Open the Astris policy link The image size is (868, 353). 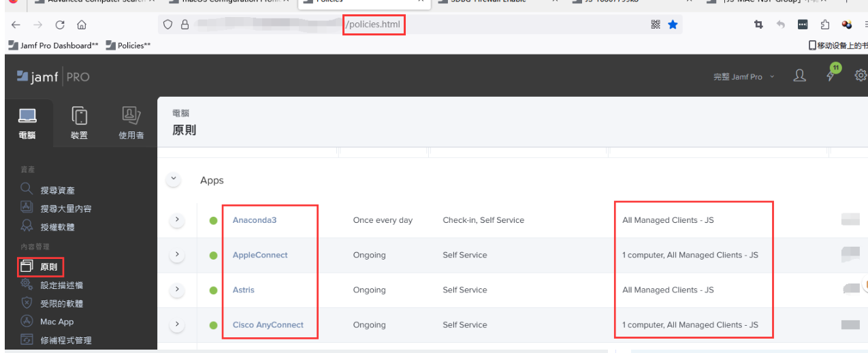pyautogui.click(x=244, y=290)
